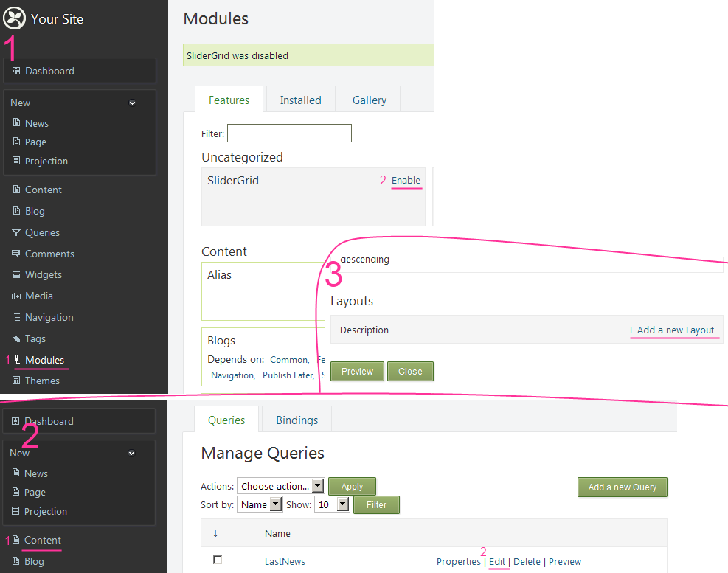Tick the checkbox for the LastNews query
Image resolution: width=728 pixels, height=573 pixels.
pos(218,560)
